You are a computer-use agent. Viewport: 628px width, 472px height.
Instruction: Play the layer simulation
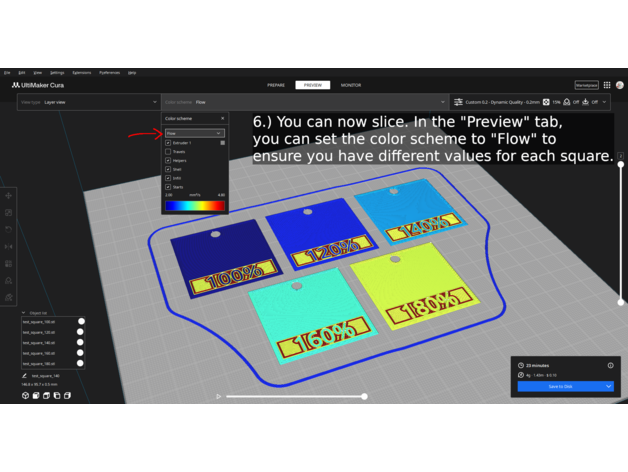click(219, 396)
